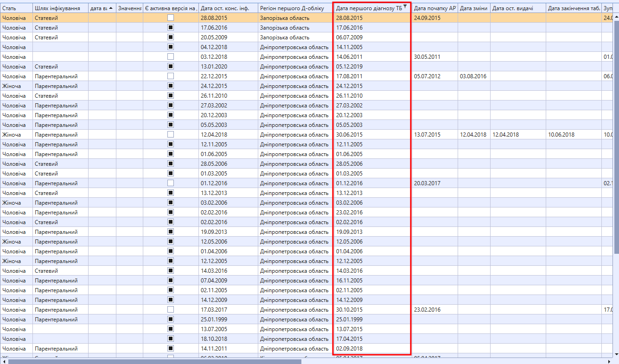Screen dimensions: 619x364
Task: Check the box in the 01.12.2016 row
Action: pyautogui.click(x=171, y=183)
